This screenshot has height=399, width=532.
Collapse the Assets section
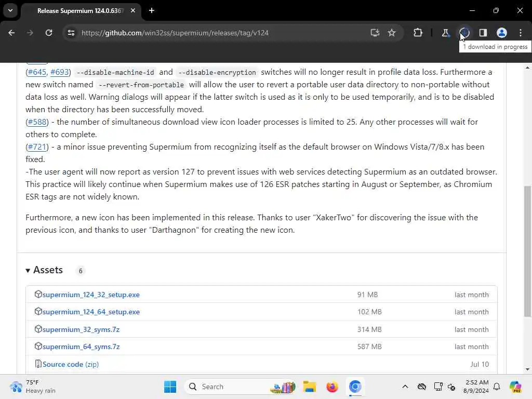[44, 270]
